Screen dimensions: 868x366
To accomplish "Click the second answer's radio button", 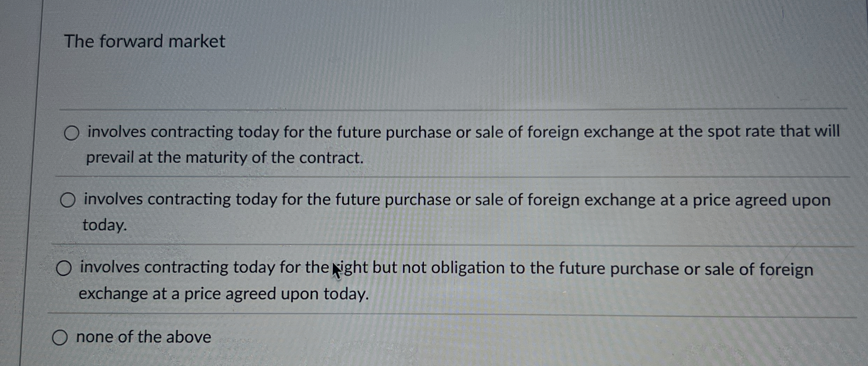I will point(69,201).
